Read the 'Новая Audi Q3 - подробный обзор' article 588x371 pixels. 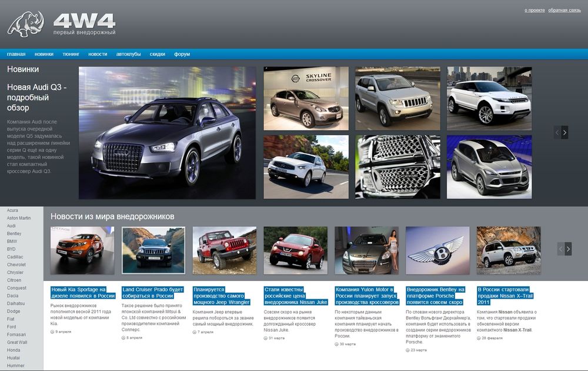click(36, 98)
